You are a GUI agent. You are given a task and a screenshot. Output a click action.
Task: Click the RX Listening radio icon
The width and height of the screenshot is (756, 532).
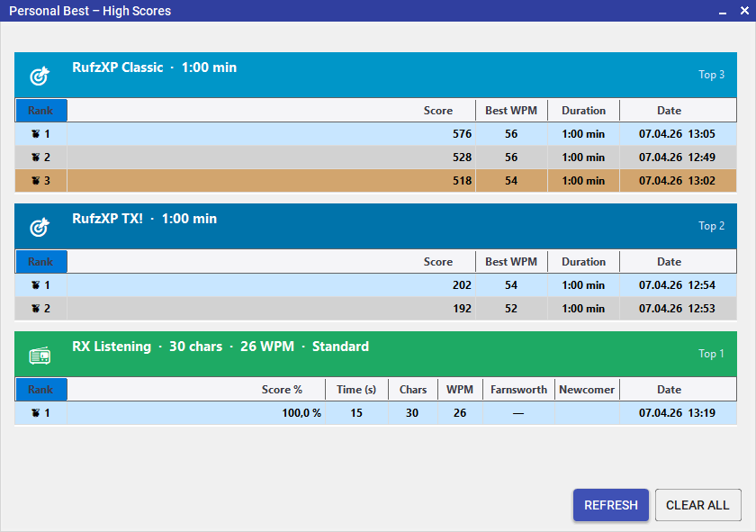[40, 356]
